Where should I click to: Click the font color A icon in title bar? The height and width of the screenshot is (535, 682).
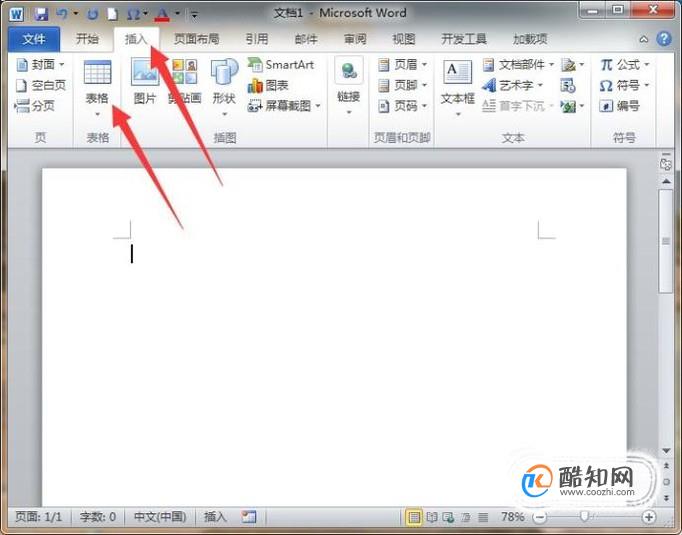162,14
